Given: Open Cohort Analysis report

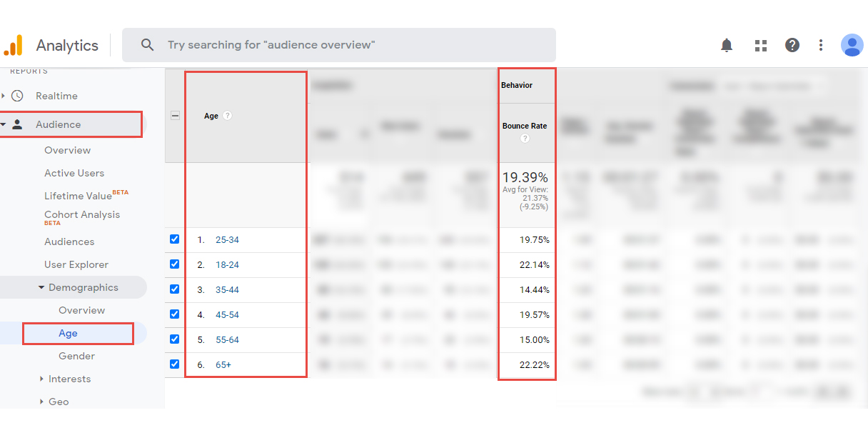Looking at the screenshot, I should point(82,214).
